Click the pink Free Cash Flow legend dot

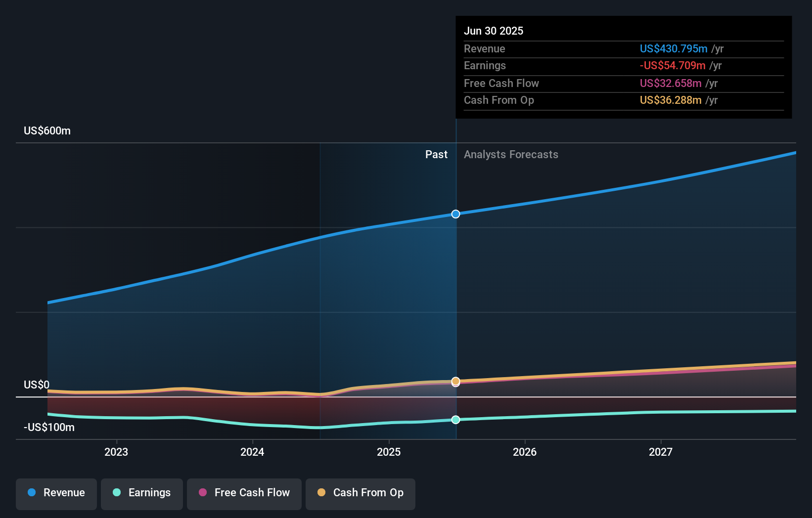[x=203, y=493]
